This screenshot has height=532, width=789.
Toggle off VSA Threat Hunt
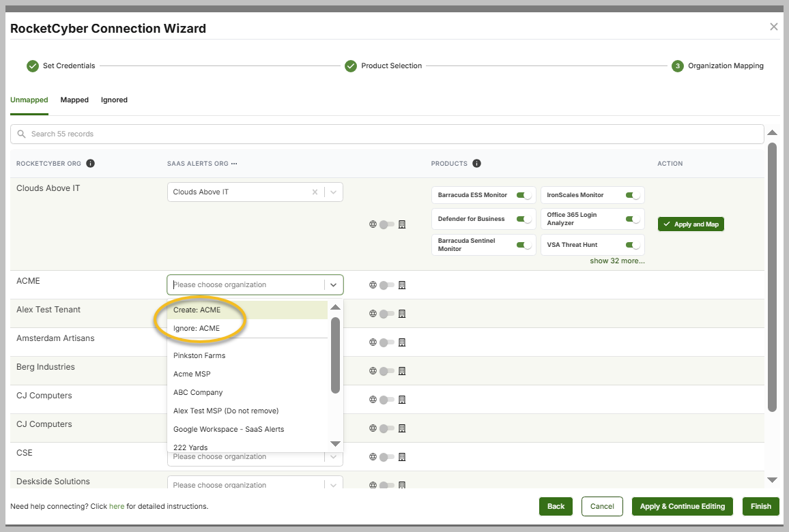(633, 245)
